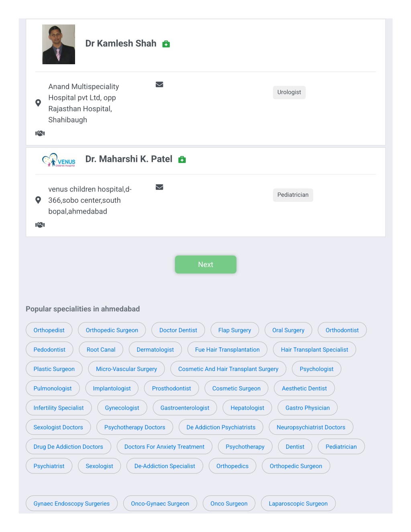Image resolution: width=411 pixels, height=532 pixels.
Task: Click the green medical kit icon beside Dr Kamlesh Shah
Action: [166, 44]
